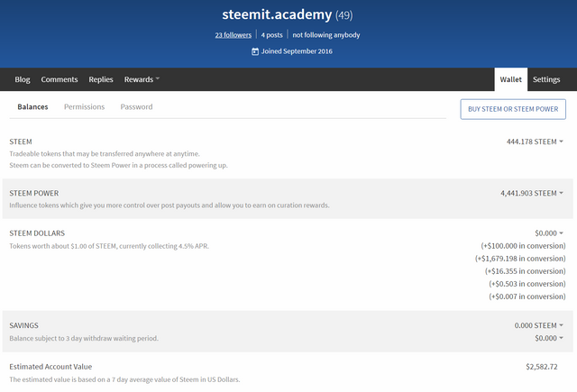Click 'Tokens worth about $1.00 of STEEM' description

109,246
